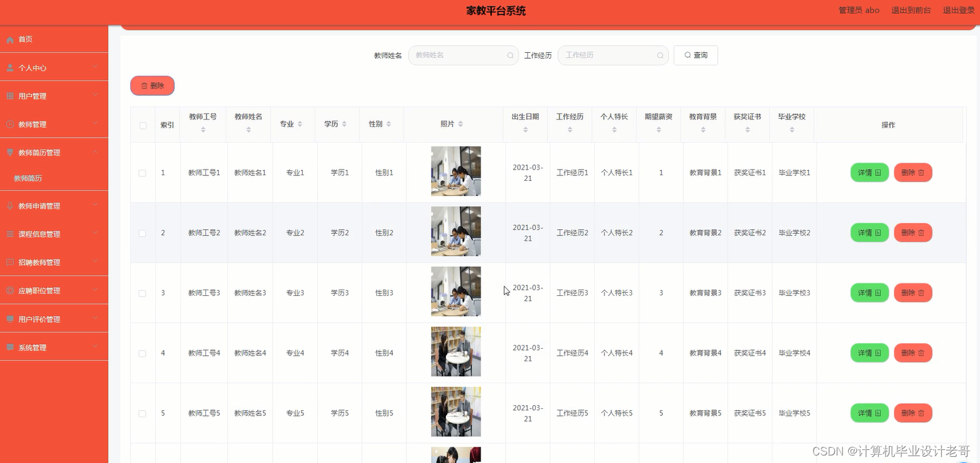Screen dimensions: 980x463
Task: Select the person icon next to 个人中心
Action: pyautogui.click(x=9, y=67)
